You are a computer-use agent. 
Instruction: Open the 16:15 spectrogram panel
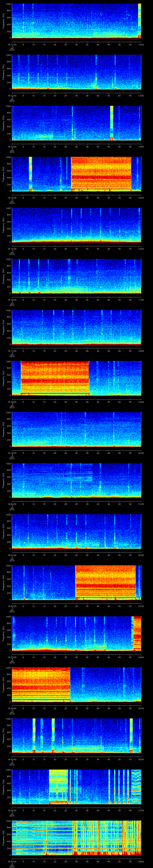[x=76, y=225]
